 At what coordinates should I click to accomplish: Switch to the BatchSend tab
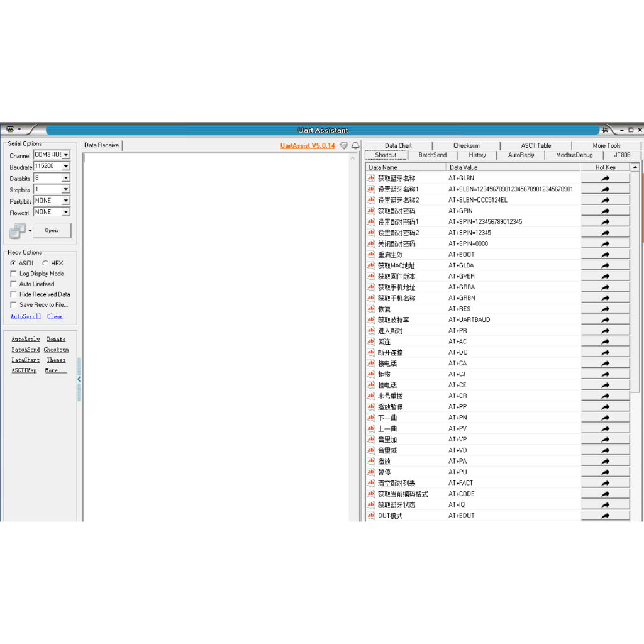click(432, 155)
